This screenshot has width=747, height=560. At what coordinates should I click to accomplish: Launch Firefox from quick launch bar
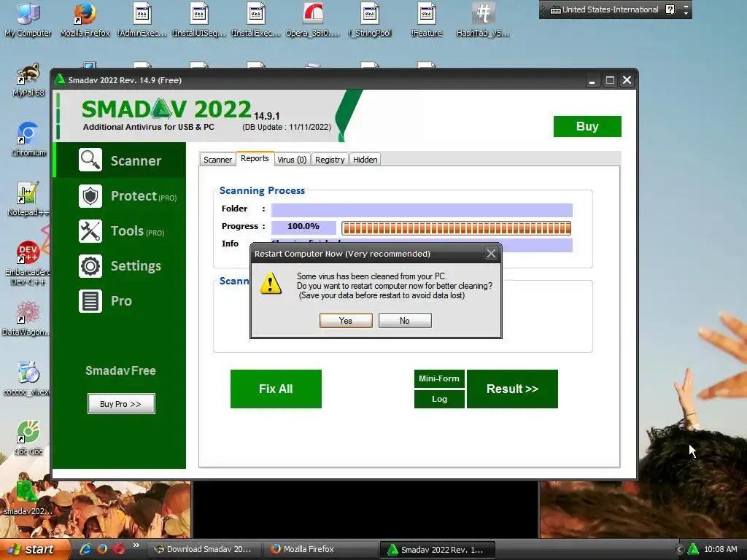click(102, 549)
